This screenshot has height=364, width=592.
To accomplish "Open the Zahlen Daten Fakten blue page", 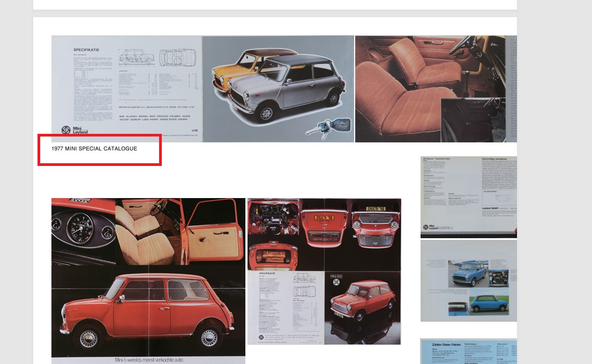I will [x=468, y=351].
